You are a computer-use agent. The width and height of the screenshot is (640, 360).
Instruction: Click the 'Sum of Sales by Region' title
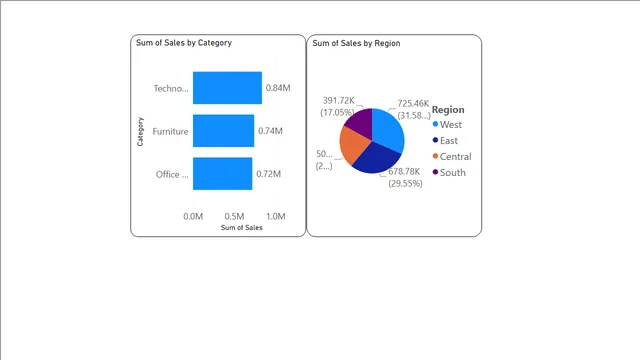[x=356, y=43]
